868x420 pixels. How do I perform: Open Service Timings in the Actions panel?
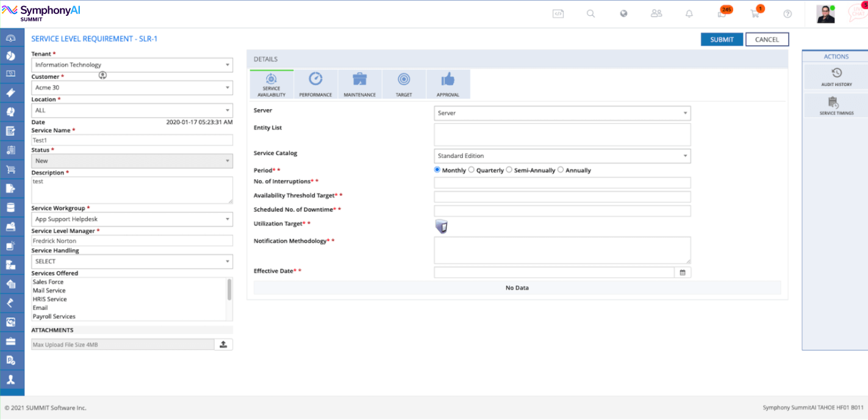(836, 105)
